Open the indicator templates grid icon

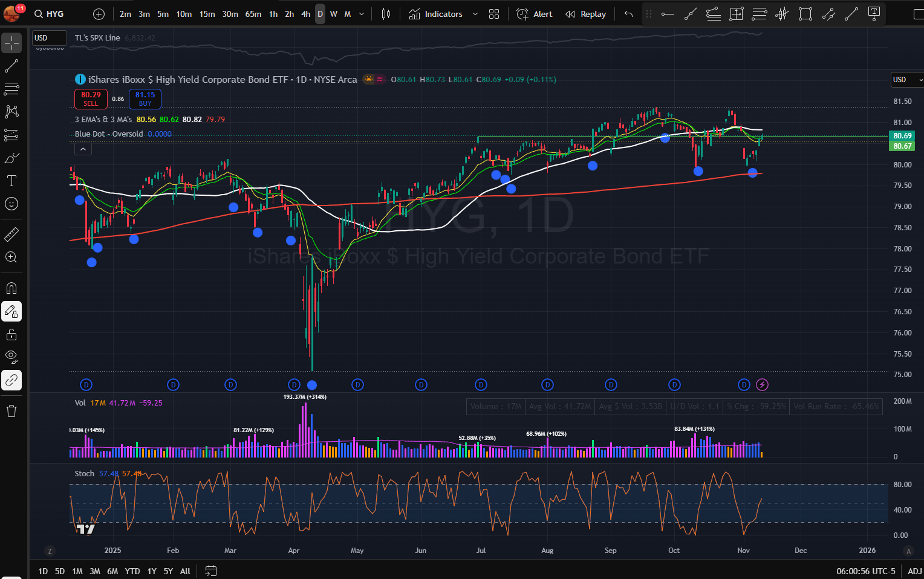tap(494, 14)
